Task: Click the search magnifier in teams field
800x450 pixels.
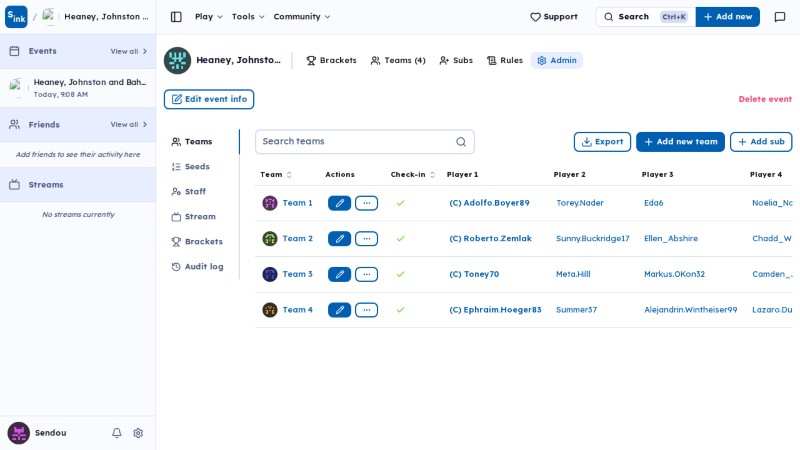Action: (461, 142)
